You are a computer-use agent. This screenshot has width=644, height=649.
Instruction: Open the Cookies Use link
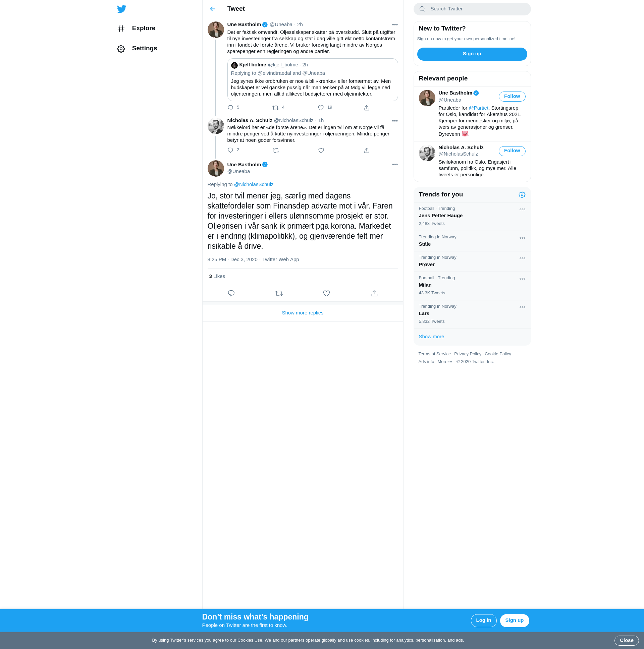[x=250, y=640]
